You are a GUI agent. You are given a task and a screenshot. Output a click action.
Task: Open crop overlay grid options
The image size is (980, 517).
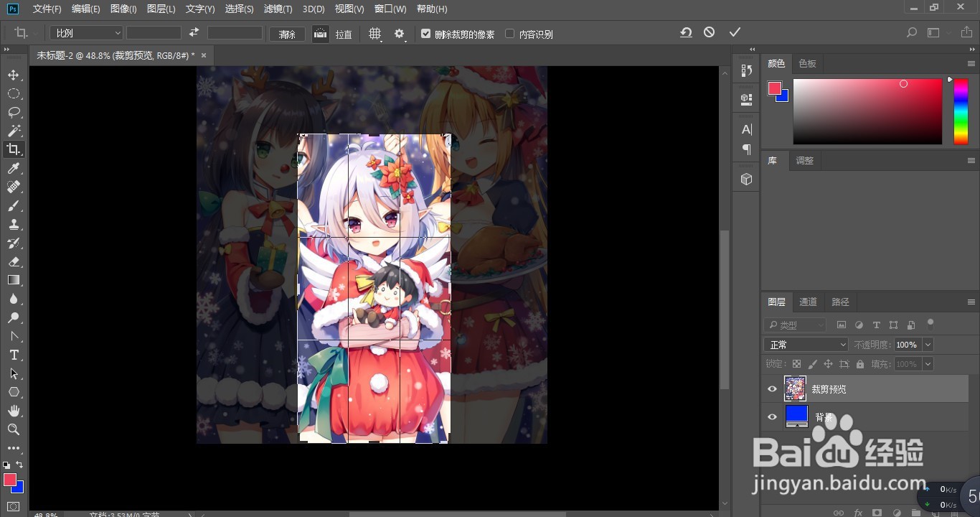click(374, 34)
